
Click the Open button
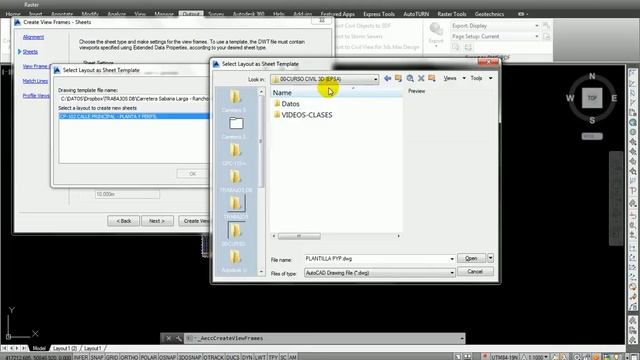pyautogui.click(x=471, y=258)
